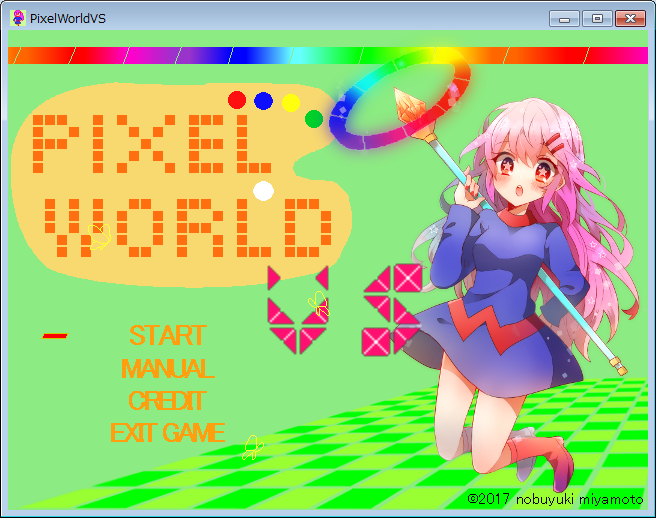
Task: Click the yellow butterfly near the checkered floor
Action: pos(253,448)
